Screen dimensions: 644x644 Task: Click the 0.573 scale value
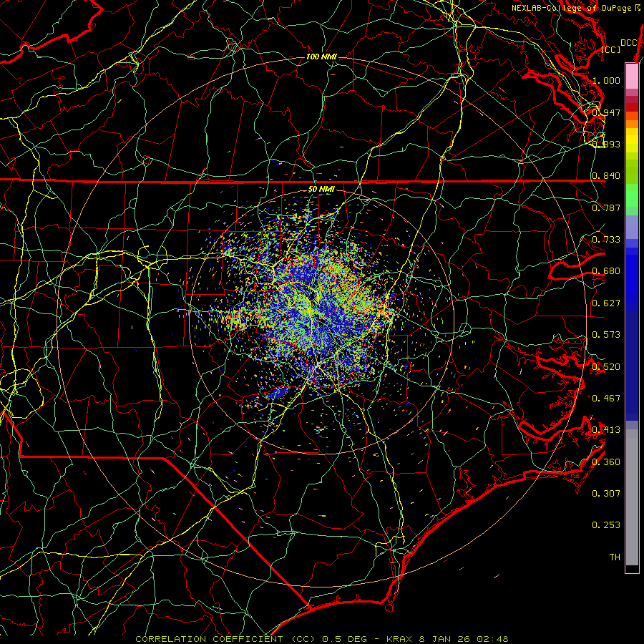606,334
